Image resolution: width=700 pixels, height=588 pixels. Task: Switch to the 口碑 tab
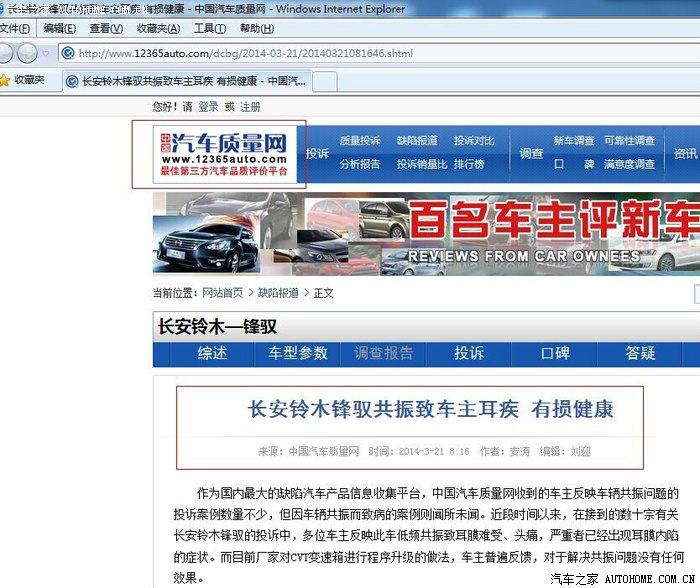tap(555, 353)
